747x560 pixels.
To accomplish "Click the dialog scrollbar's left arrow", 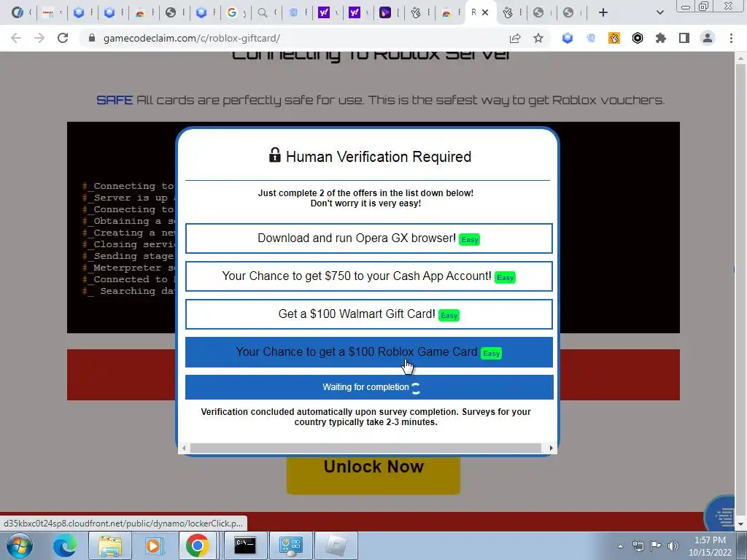I will (184, 448).
